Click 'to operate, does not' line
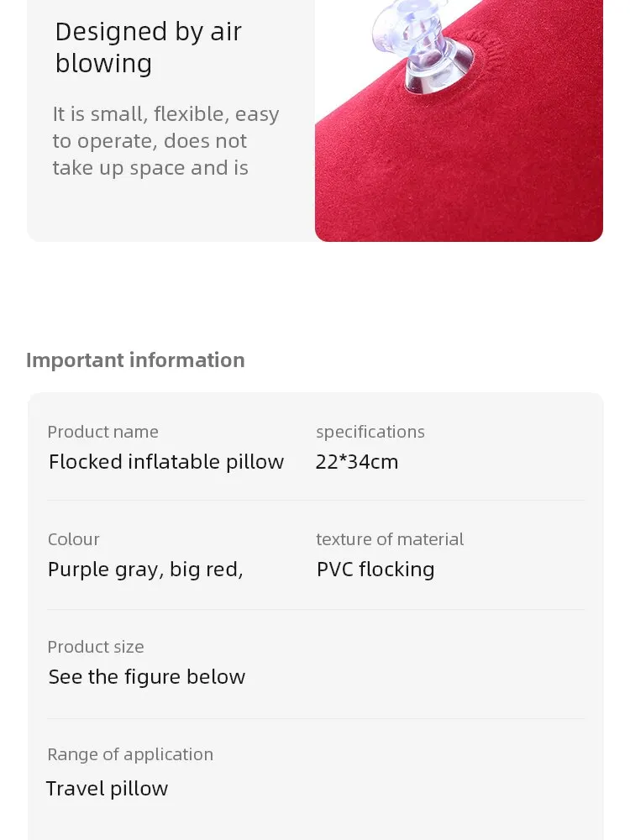 [x=150, y=141]
